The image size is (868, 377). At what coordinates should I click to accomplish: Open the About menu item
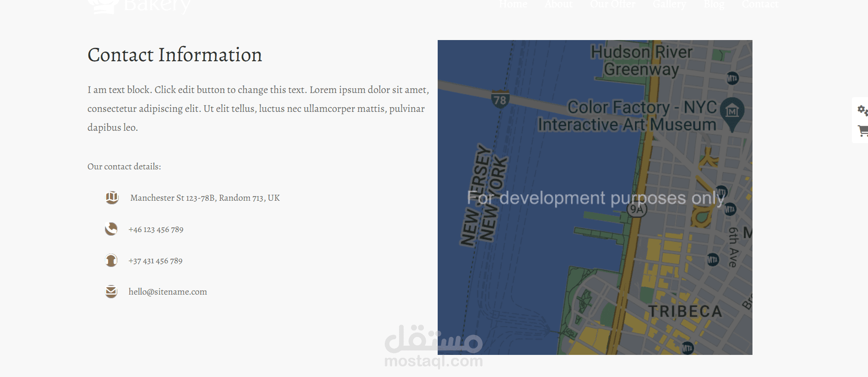[x=559, y=4]
